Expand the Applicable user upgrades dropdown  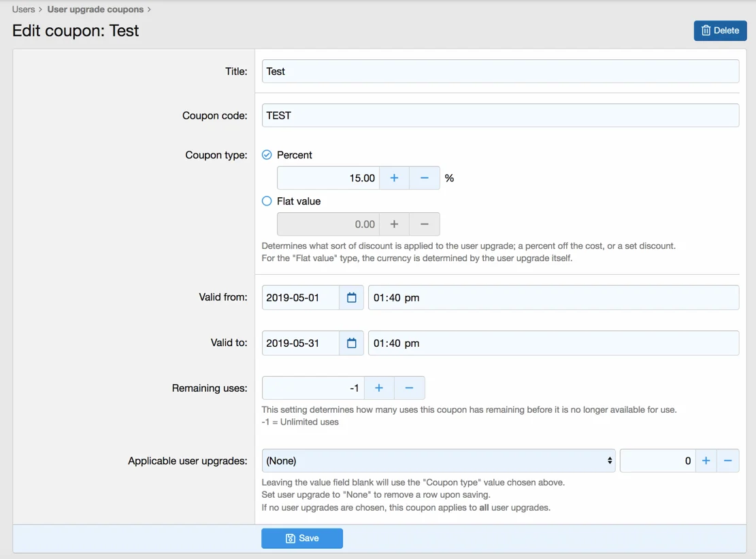pyautogui.click(x=438, y=461)
